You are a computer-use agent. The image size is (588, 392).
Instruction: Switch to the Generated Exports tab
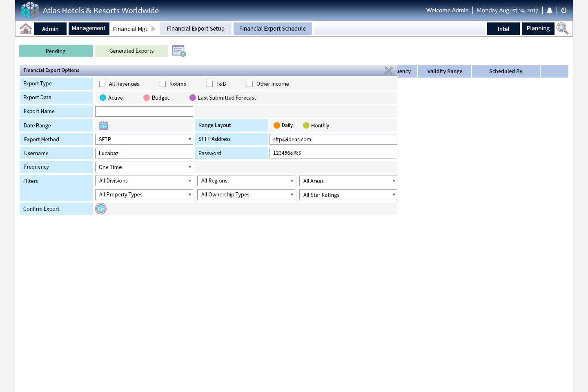pyautogui.click(x=131, y=51)
